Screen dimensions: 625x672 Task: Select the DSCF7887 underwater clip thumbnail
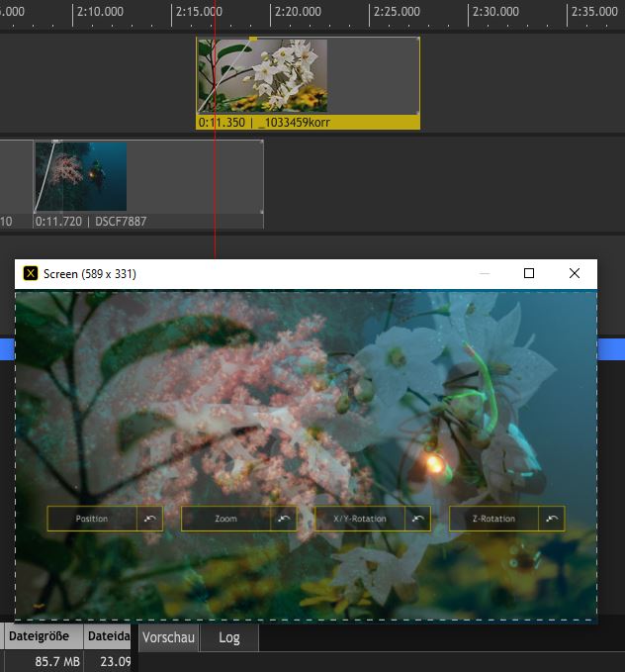(81, 176)
